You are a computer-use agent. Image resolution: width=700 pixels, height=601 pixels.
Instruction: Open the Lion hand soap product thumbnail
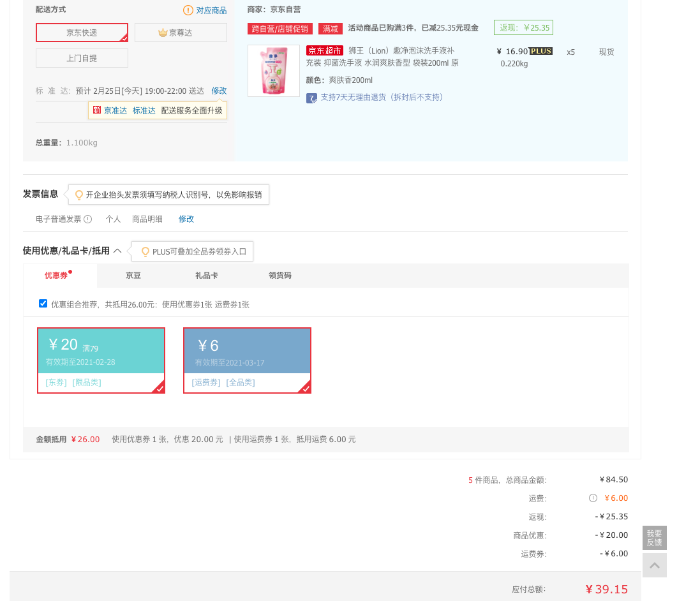[274, 71]
